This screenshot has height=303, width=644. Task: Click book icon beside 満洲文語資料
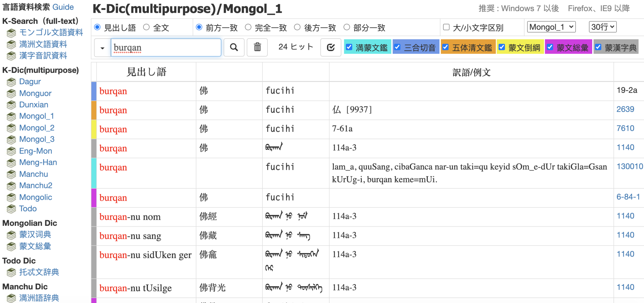11,44
